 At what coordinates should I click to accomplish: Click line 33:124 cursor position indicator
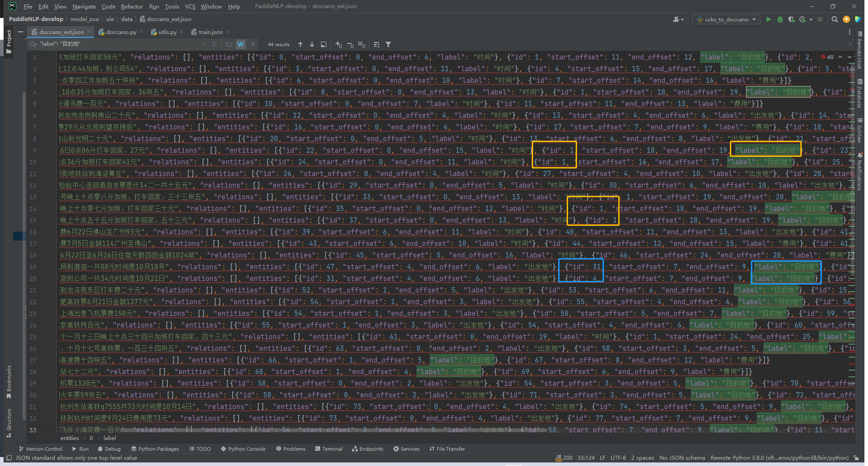coord(586,458)
